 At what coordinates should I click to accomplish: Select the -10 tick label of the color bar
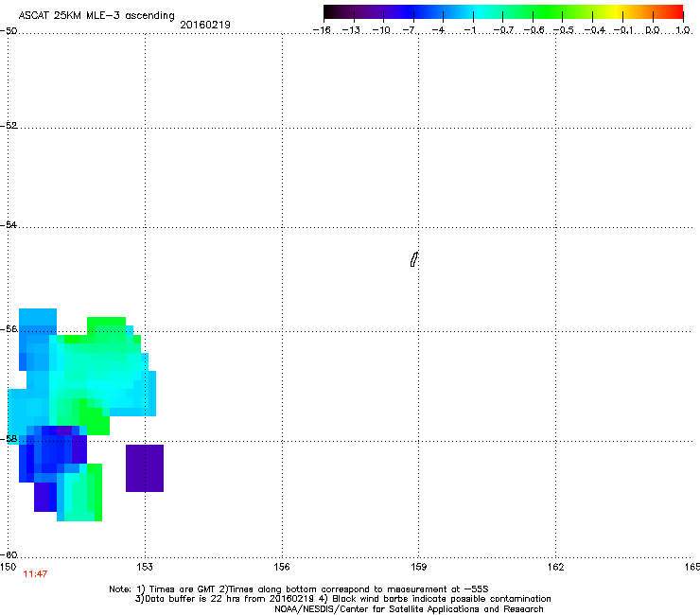381,30
